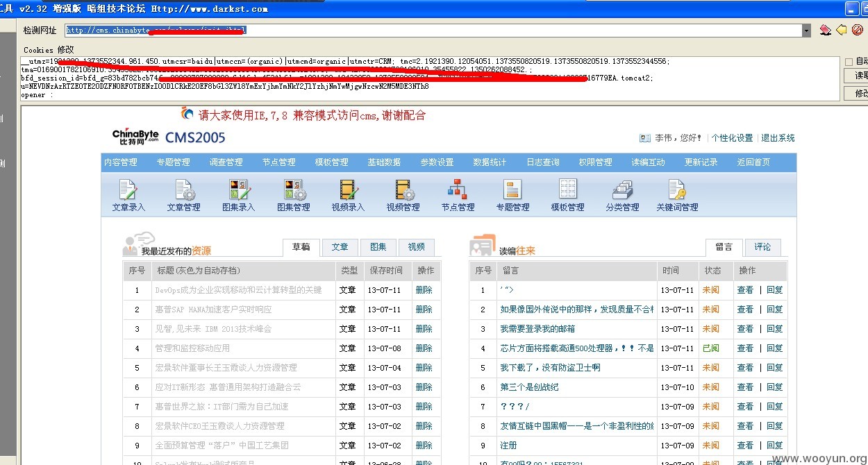Click the ChinaByte CMS2005 logo
868x465 pixels.
pos(169,136)
